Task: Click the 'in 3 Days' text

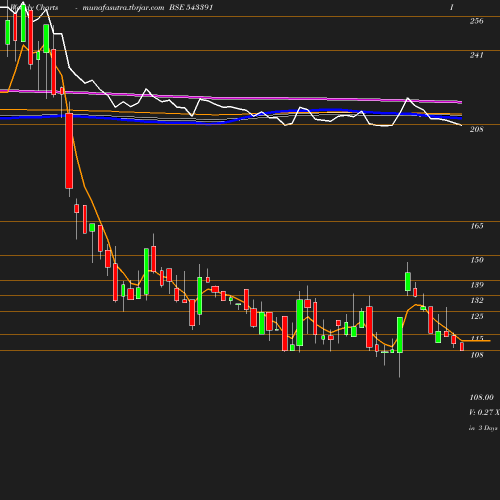Action: [483, 428]
